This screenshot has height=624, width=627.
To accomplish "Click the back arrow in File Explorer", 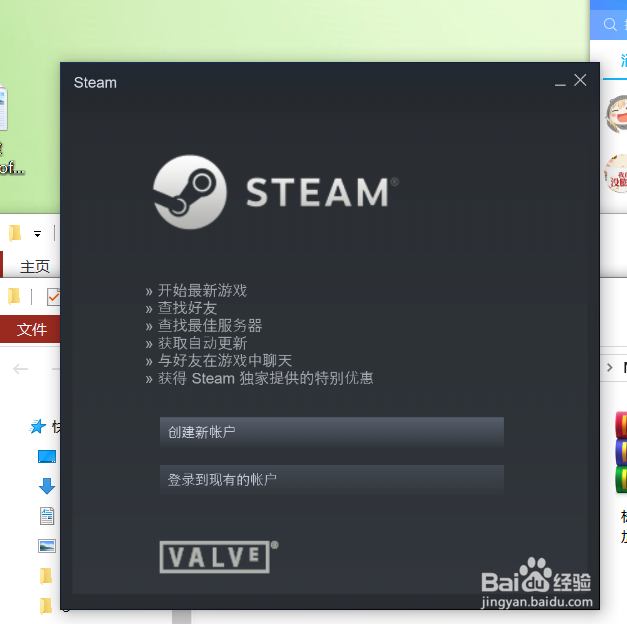I will coord(20,368).
